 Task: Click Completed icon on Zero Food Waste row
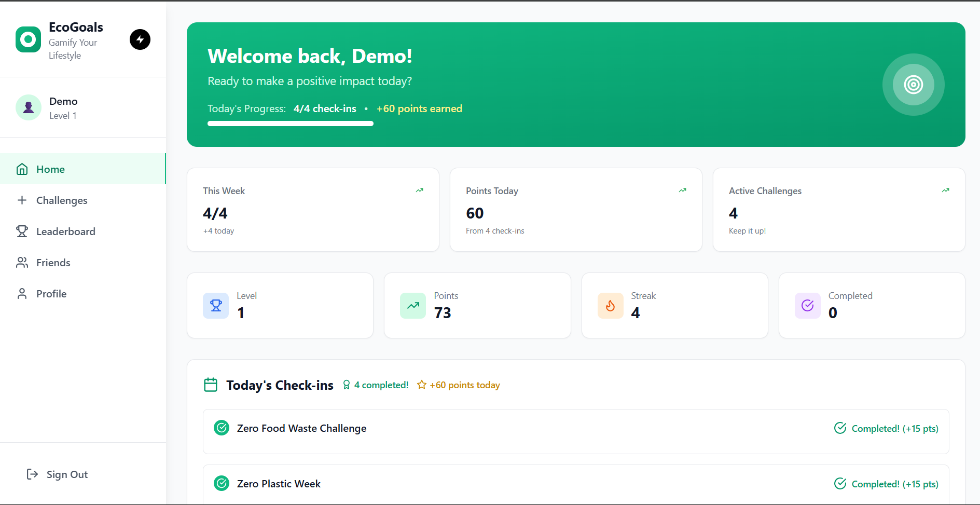point(840,428)
